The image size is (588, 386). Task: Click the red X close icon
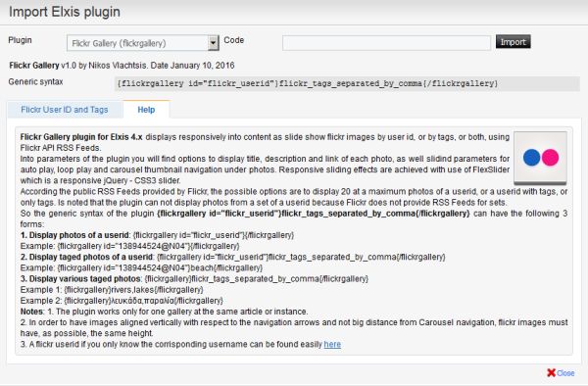tap(551, 372)
